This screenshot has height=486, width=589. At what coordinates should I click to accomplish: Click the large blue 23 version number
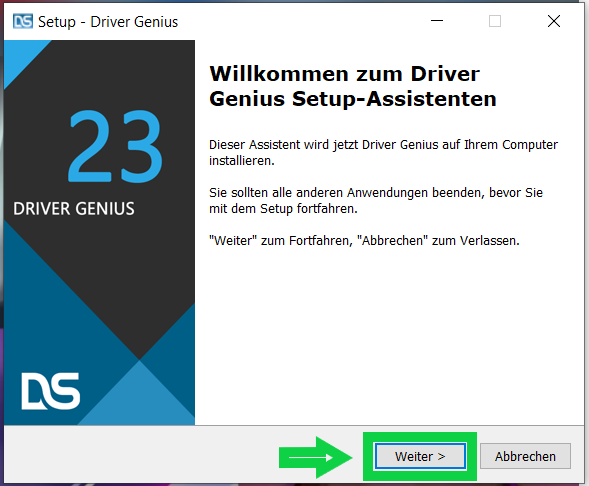(x=115, y=146)
